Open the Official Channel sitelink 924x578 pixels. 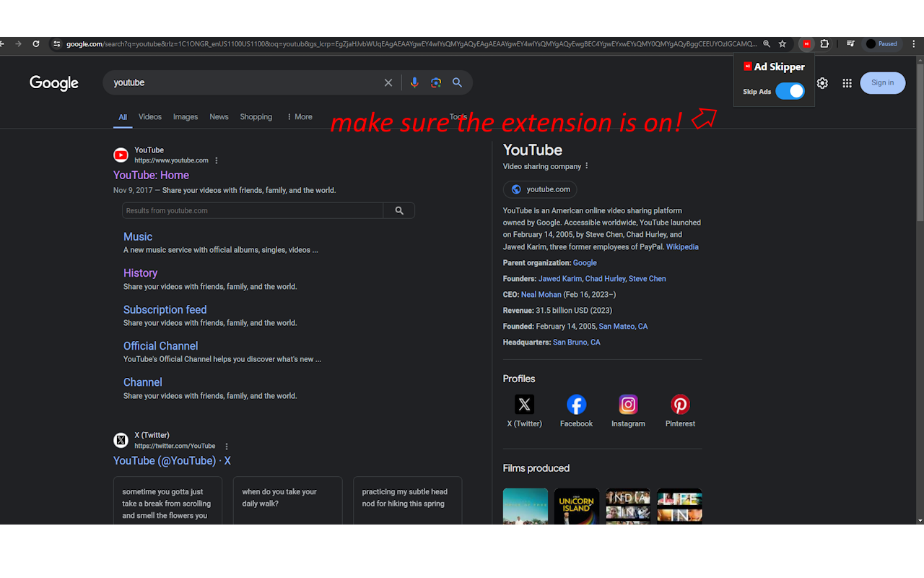[160, 346]
